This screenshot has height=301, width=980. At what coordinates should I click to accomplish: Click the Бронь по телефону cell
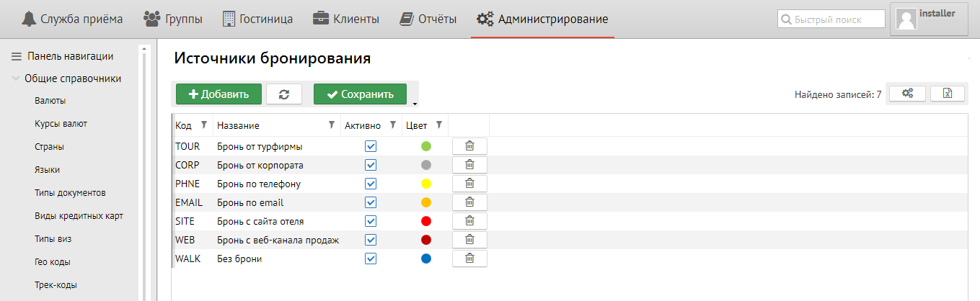(x=277, y=184)
